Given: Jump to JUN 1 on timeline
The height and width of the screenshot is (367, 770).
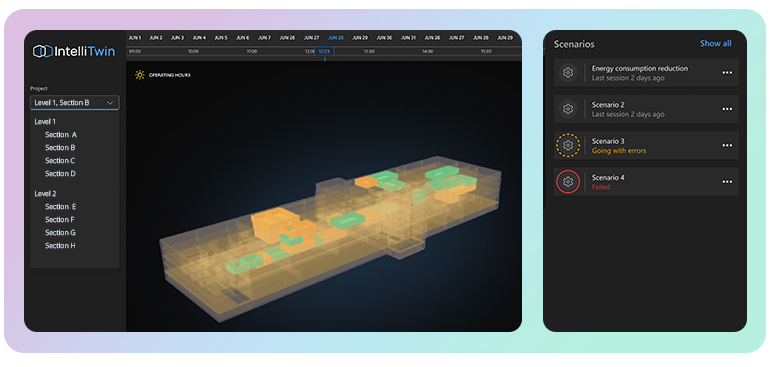Looking at the screenshot, I should pos(135,37).
